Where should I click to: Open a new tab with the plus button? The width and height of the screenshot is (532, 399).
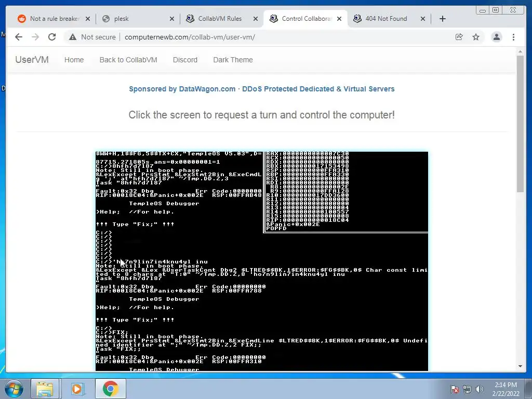tap(443, 19)
